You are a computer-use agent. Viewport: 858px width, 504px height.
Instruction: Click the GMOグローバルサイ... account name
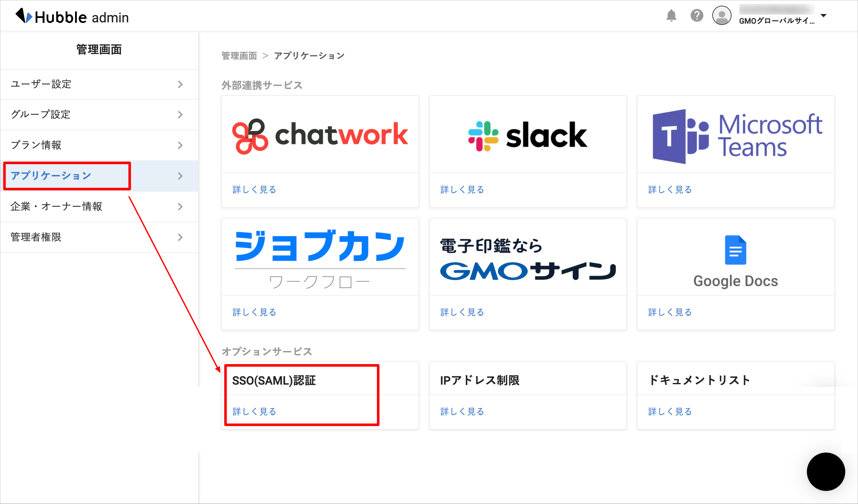[777, 21]
